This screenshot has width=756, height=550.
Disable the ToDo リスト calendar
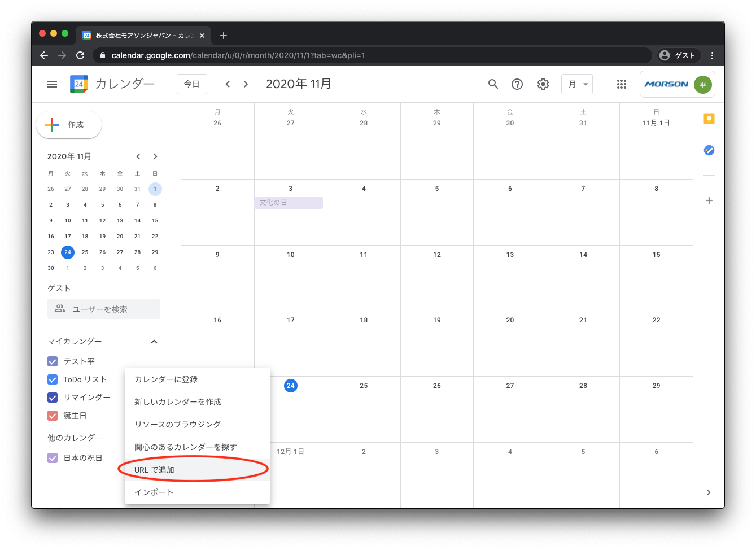[52, 379]
